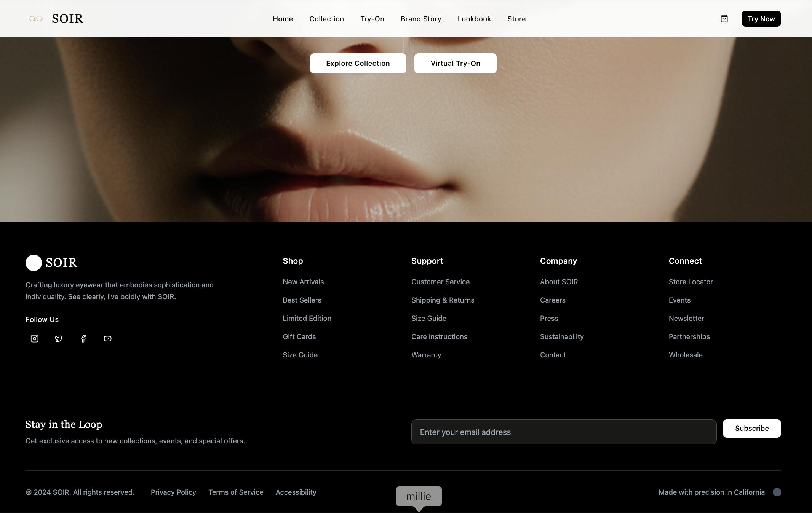The image size is (812, 513).
Task: Click the small square beside California text
Action: [x=777, y=492]
